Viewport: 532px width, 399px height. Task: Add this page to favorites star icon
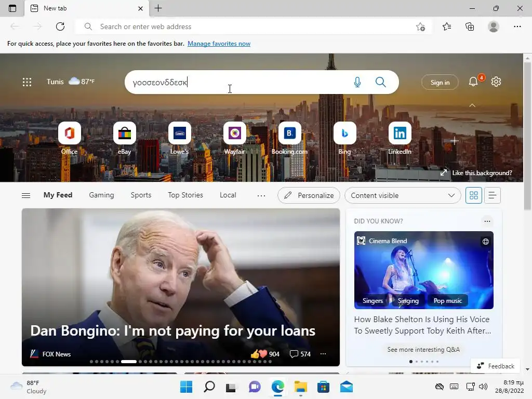(420, 26)
